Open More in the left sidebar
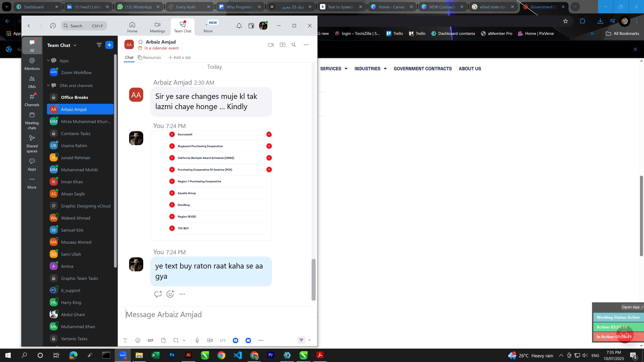The width and height of the screenshot is (644, 362). 32,183
